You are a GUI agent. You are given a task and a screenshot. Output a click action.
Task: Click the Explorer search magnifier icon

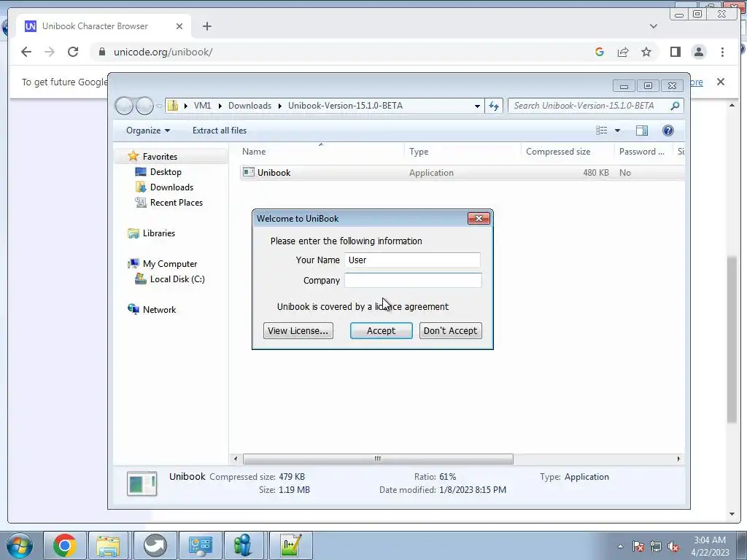click(675, 106)
